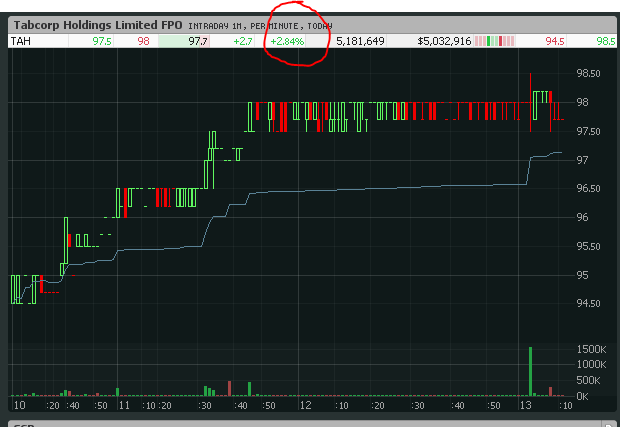Click the ask price 98
Image resolution: width=620 pixels, height=427 pixels.
(143, 41)
